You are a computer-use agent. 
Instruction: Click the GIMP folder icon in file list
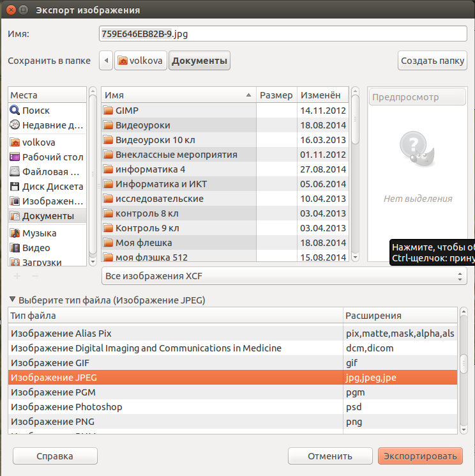tap(108, 111)
